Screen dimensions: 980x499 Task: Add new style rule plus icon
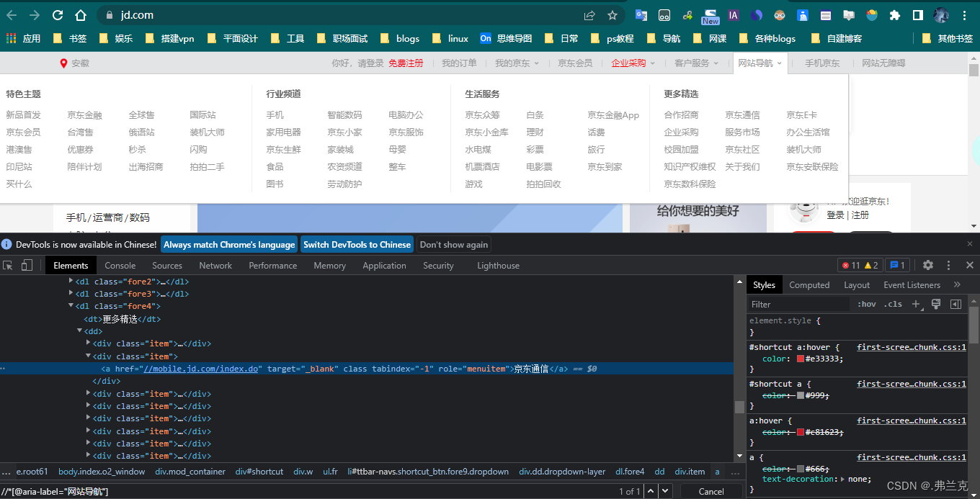pos(917,304)
